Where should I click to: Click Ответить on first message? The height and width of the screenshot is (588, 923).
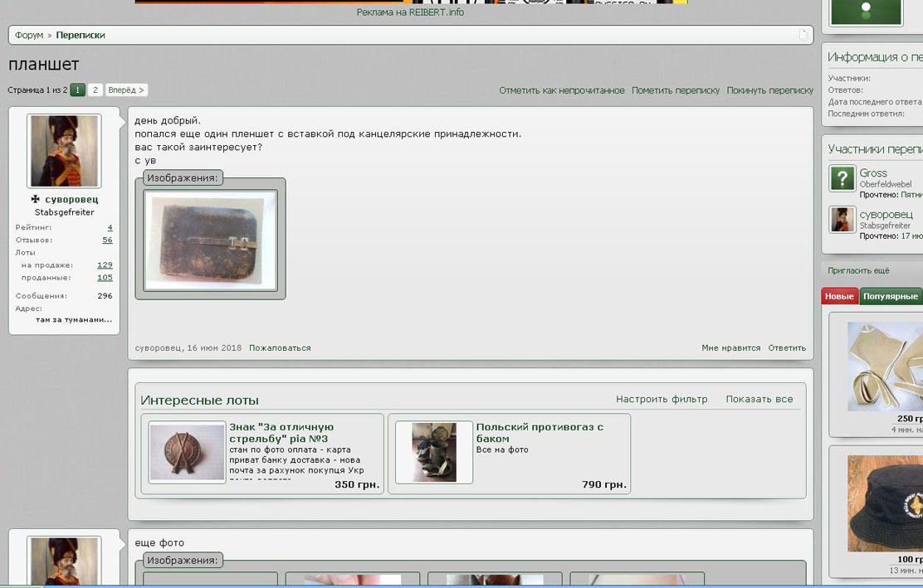pos(786,348)
